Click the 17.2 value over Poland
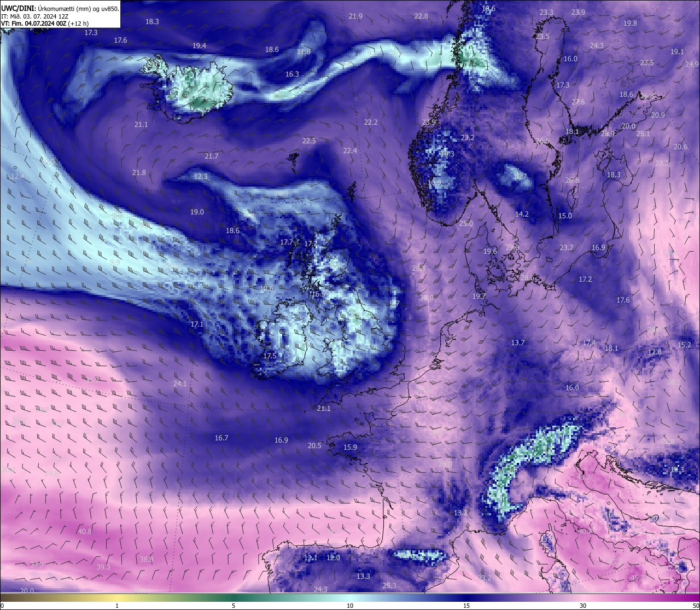This screenshot has height=610, width=700. [x=585, y=280]
